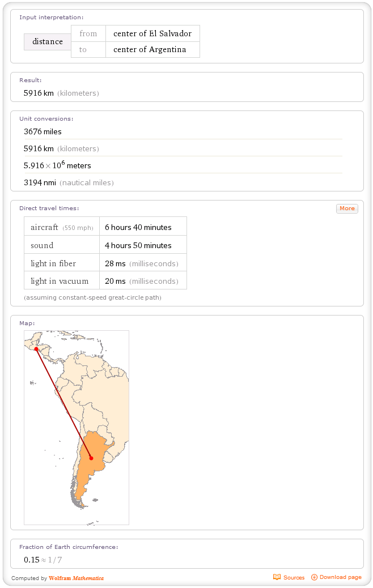Image resolution: width=373 pixels, height=588 pixels.
Task: Click the Unit conversions pod header
Action: 46,118
